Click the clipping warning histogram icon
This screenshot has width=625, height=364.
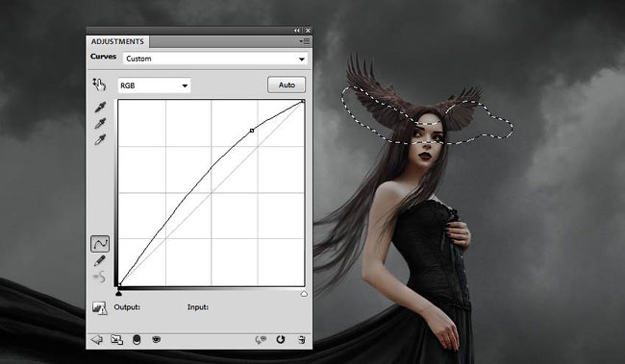(x=100, y=308)
